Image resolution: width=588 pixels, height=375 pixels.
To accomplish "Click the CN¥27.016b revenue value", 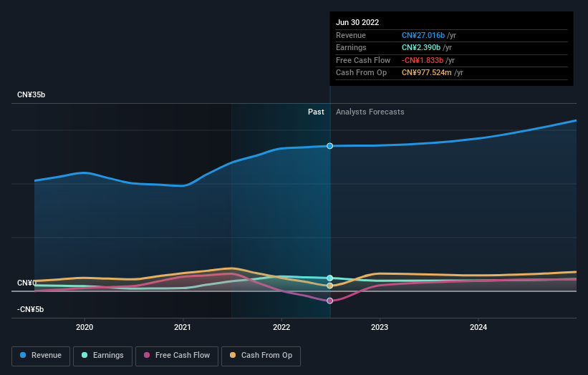I will (423, 35).
